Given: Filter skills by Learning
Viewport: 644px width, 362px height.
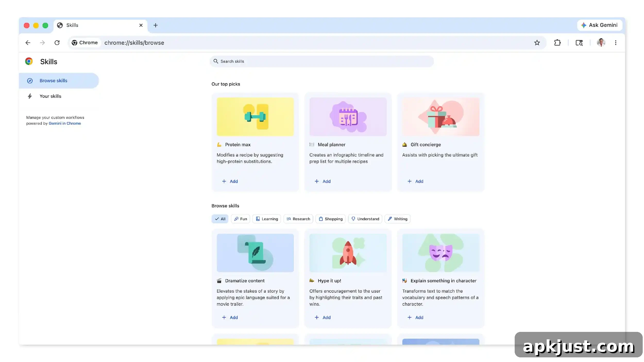Looking at the screenshot, I should point(267,219).
